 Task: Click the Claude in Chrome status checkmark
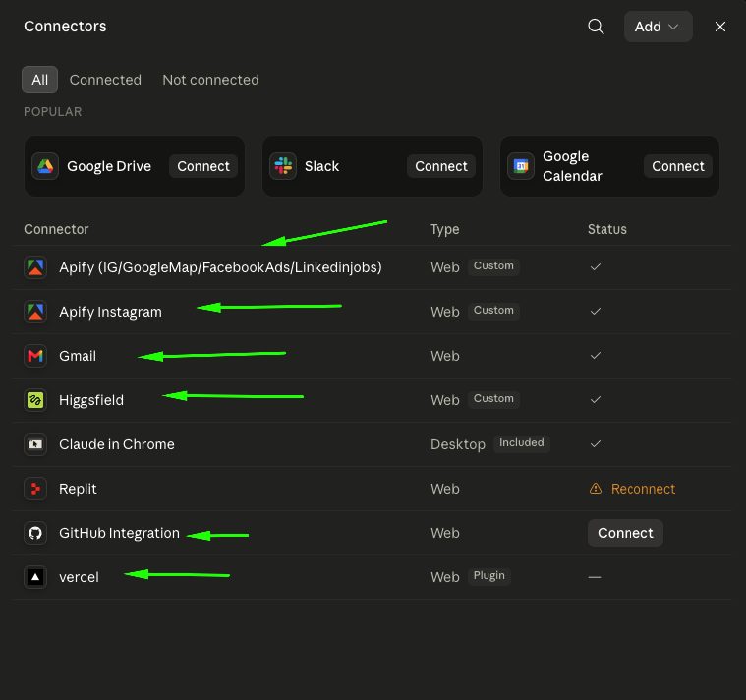pos(596,444)
